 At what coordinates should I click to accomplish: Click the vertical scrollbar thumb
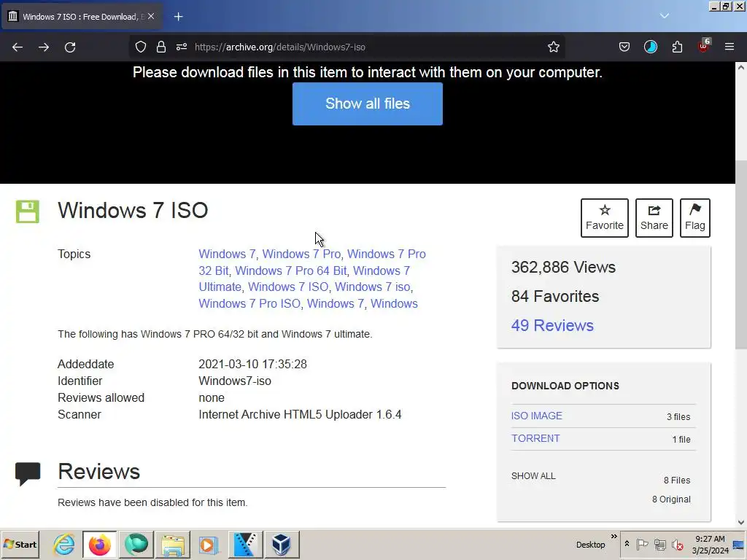point(741,254)
